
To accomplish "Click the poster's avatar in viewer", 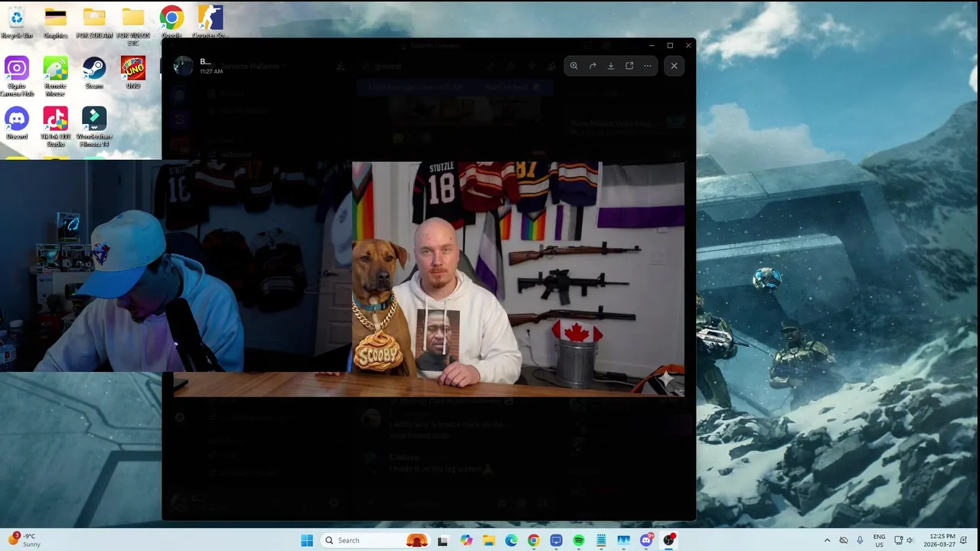I will tap(183, 66).
